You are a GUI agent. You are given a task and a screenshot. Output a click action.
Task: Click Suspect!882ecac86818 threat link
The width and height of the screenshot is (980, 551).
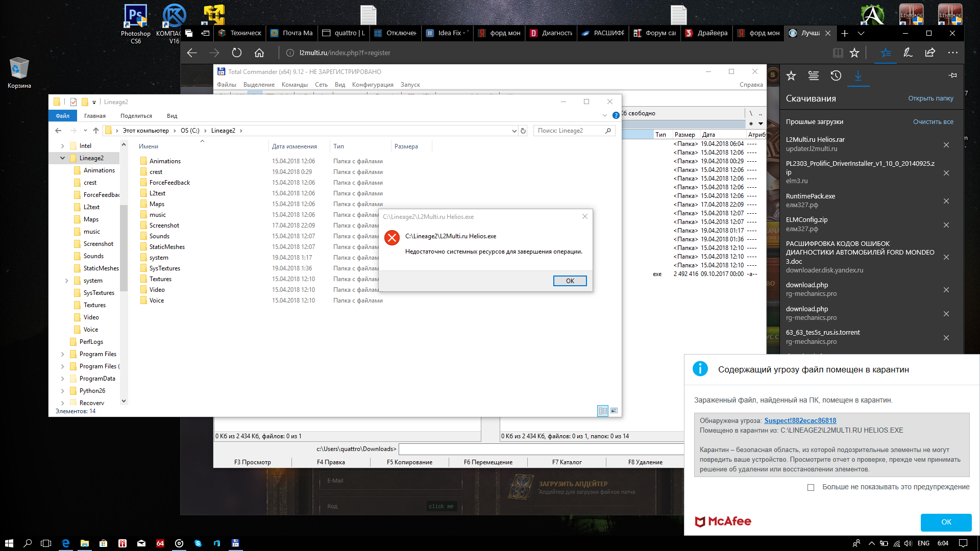point(800,420)
